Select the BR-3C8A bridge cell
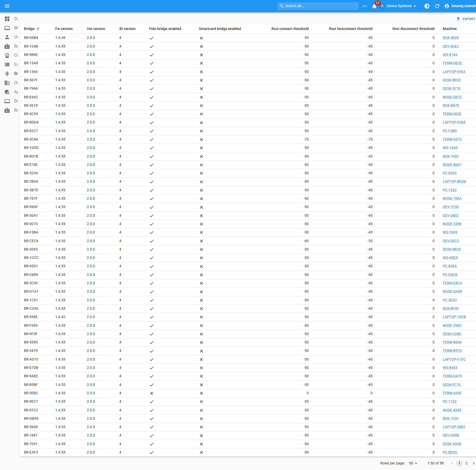The height and width of the screenshot is (470, 476). pyautogui.click(x=31, y=139)
